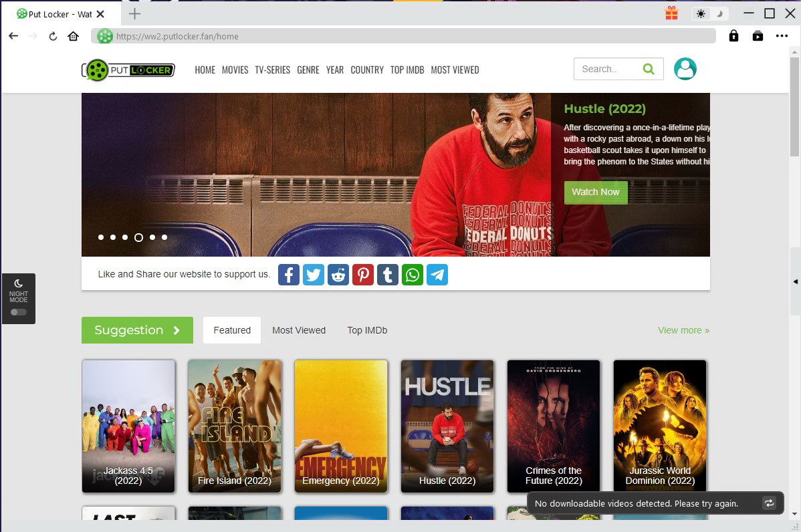Open the Jurassic World Dominion poster
This screenshot has width=801, height=532.
pyautogui.click(x=660, y=426)
